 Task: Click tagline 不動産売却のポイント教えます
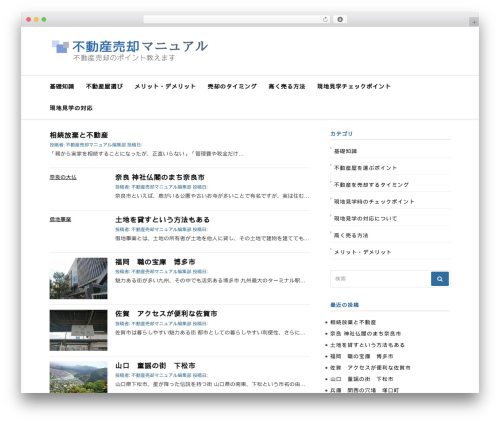(x=124, y=58)
